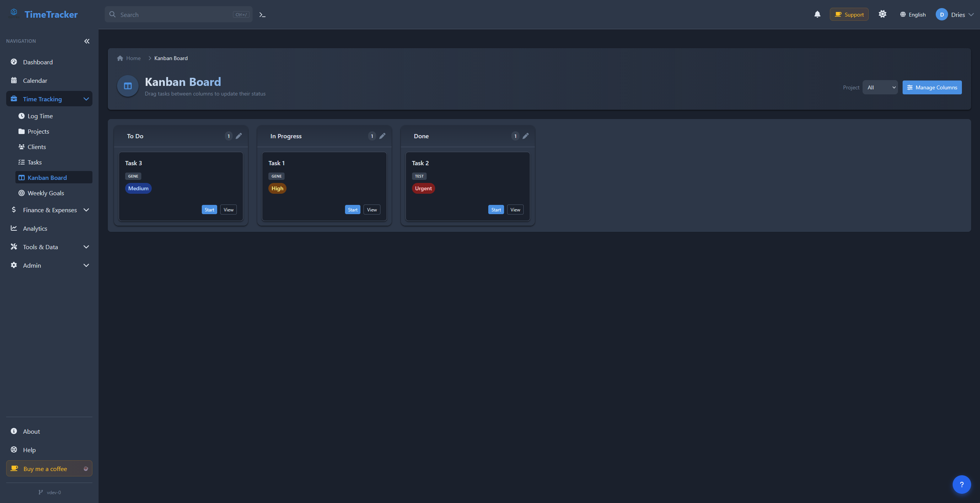
Task: Select Log Time in the sidebar
Action: pos(40,116)
